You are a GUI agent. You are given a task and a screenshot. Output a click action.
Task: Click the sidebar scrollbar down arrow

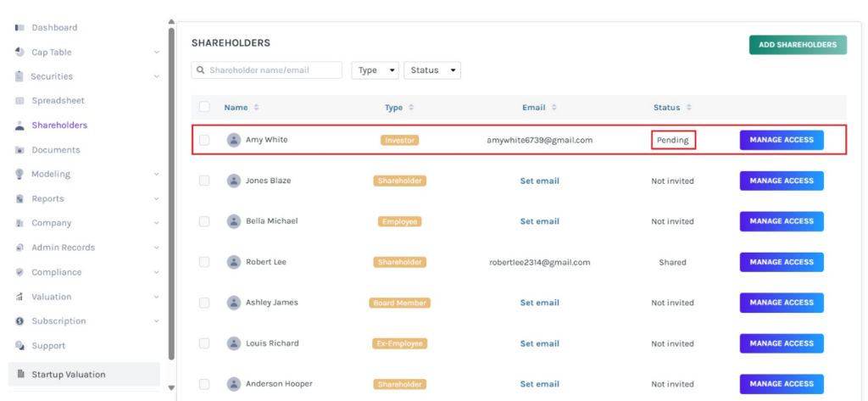tap(171, 387)
